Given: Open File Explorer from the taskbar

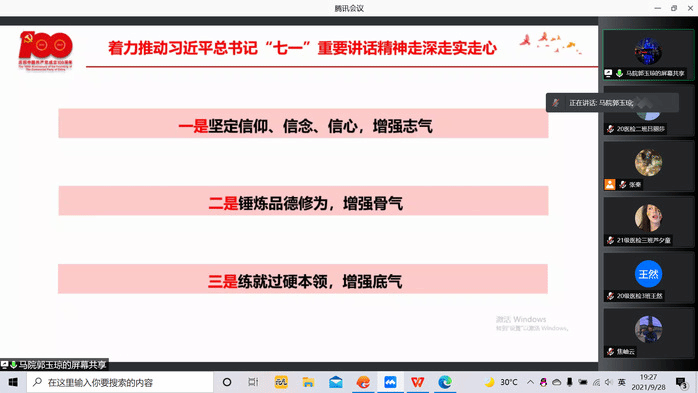Looking at the screenshot, I should pos(308,382).
